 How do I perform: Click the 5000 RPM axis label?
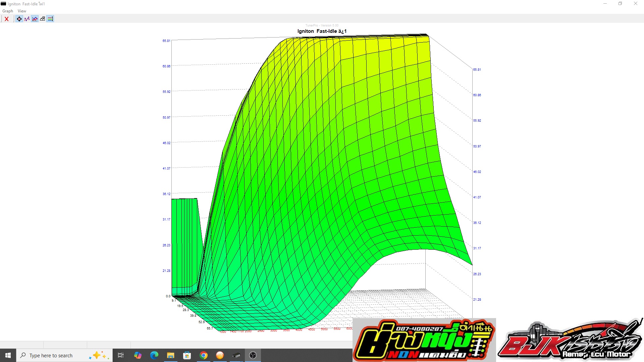[324, 329]
